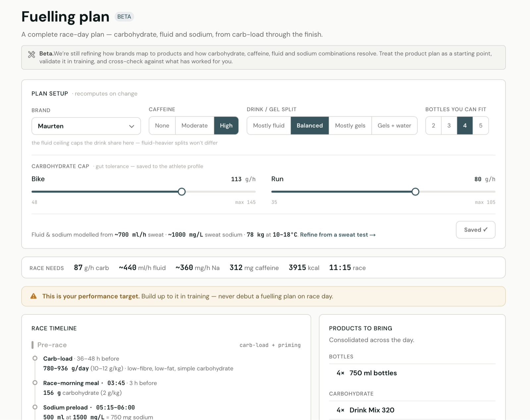530x420 pixels.
Task: Click the 312 mg caffeine value
Action: tap(254, 268)
